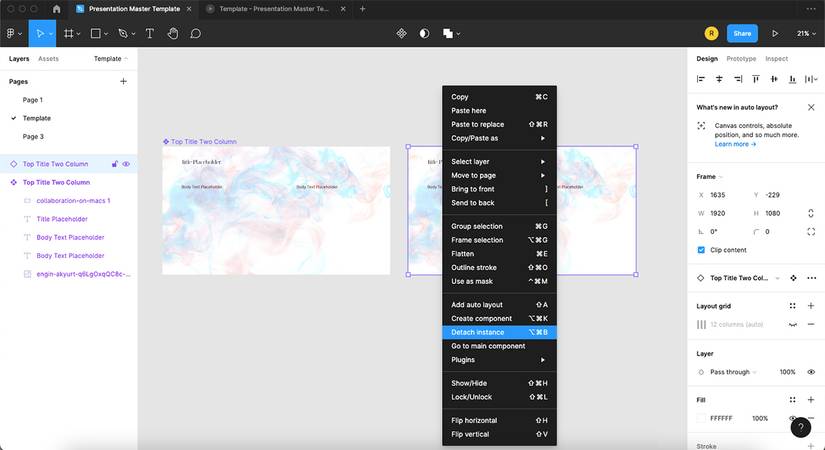Screen dimensions: 825x450
Task: Expand the Template page dropdown in Layers panel
Action: [x=110, y=58]
